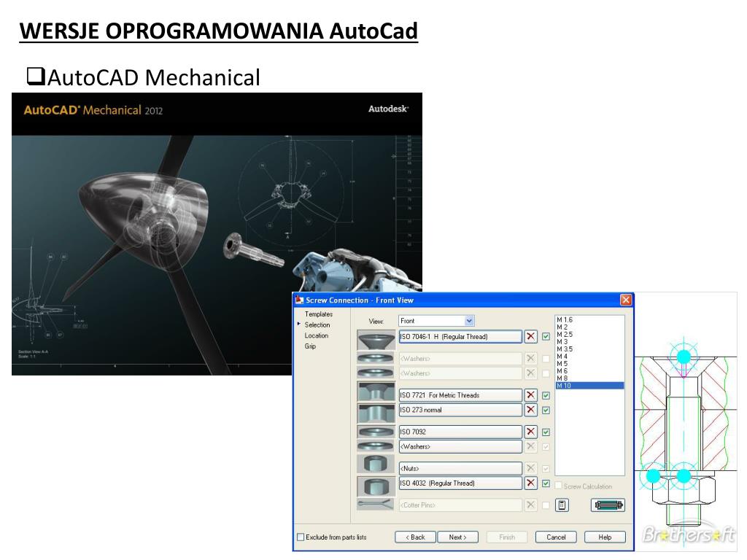Click the ISO 4032 (Regular Thread) field
Image resolution: width=747 pixels, height=560 pixels.
pyautogui.click(x=460, y=483)
